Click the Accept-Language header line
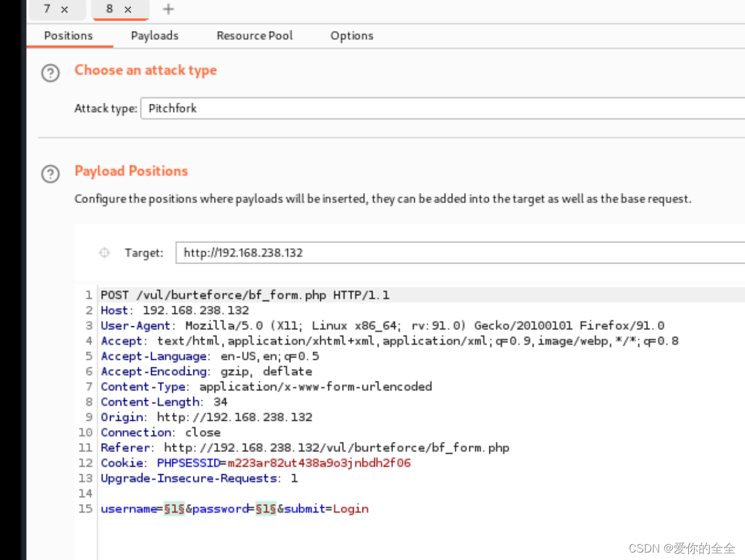 pos(210,356)
